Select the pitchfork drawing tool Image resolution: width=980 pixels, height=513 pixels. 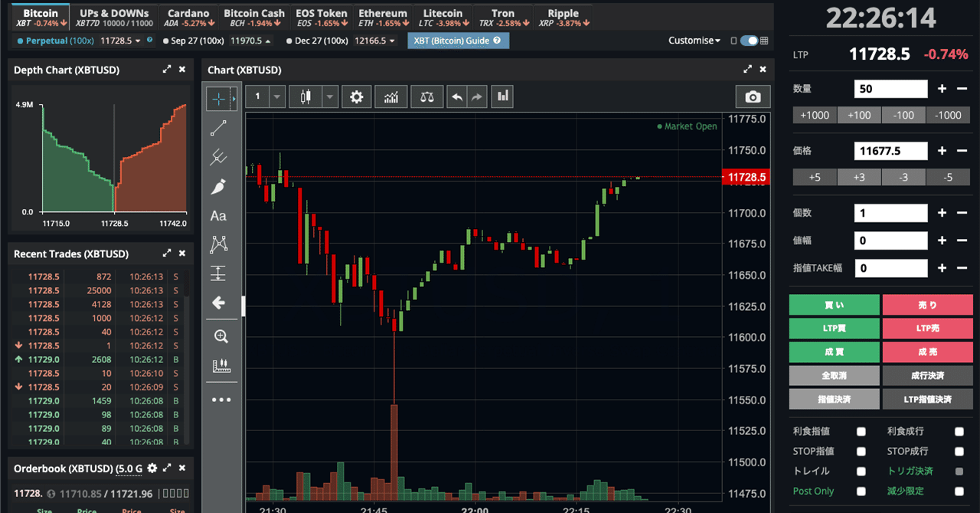218,157
